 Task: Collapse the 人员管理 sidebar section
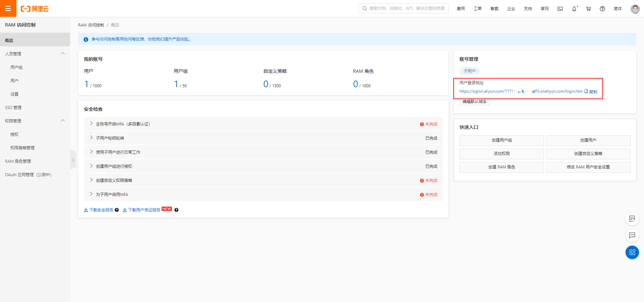click(63, 54)
